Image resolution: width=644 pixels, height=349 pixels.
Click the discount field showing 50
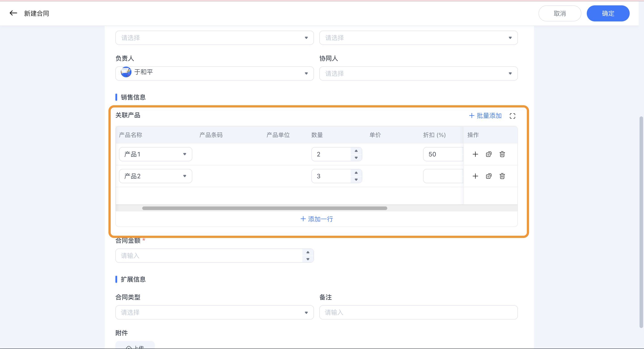click(443, 154)
